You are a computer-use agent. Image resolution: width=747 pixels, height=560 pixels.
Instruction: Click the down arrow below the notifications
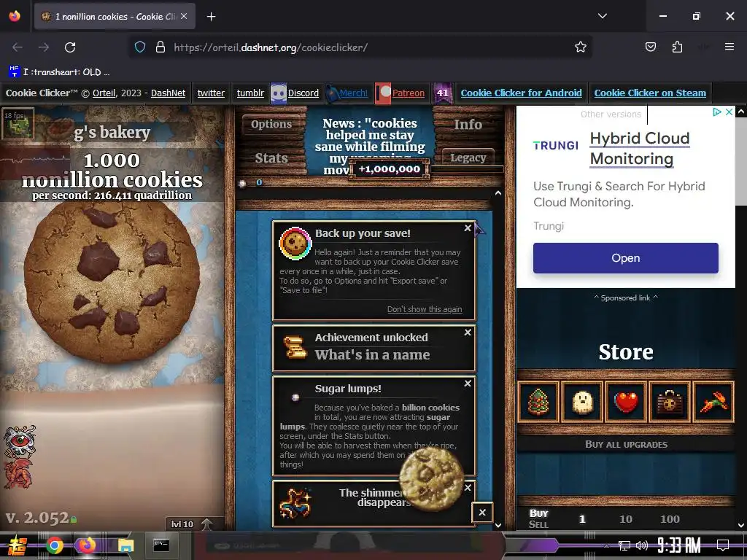coord(498,525)
